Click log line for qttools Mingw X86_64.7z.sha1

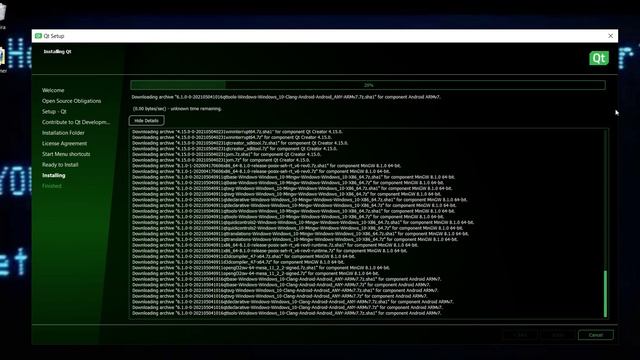pyautogui.click(x=293, y=211)
